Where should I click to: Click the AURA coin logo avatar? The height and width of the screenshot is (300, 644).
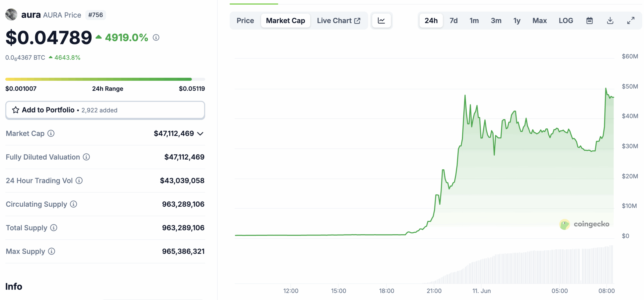(11, 15)
